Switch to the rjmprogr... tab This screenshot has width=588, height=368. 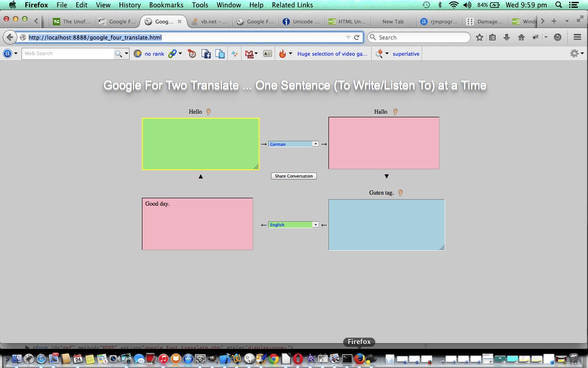click(440, 22)
